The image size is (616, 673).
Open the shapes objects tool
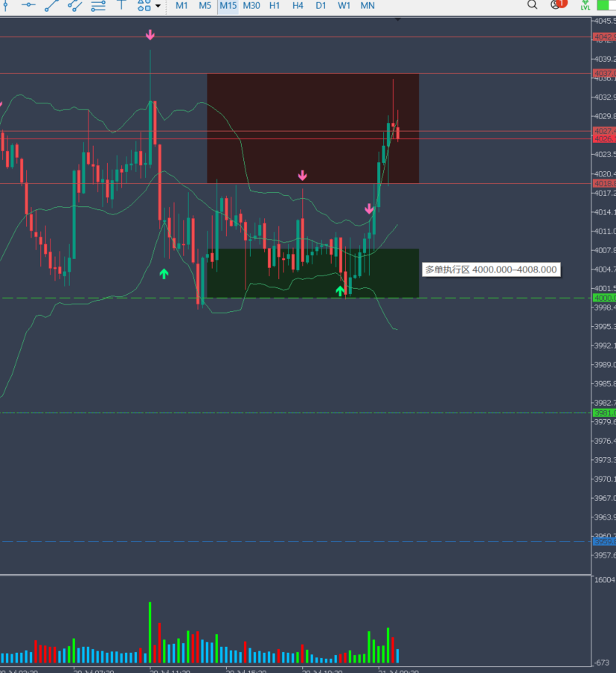(x=144, y=5)
